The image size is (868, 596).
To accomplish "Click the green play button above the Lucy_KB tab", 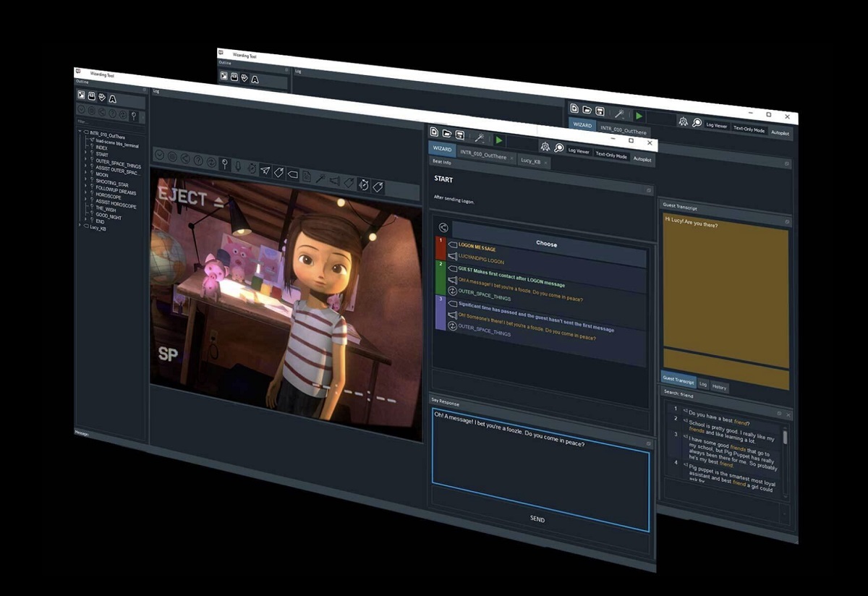I will (x=499, y=140).
